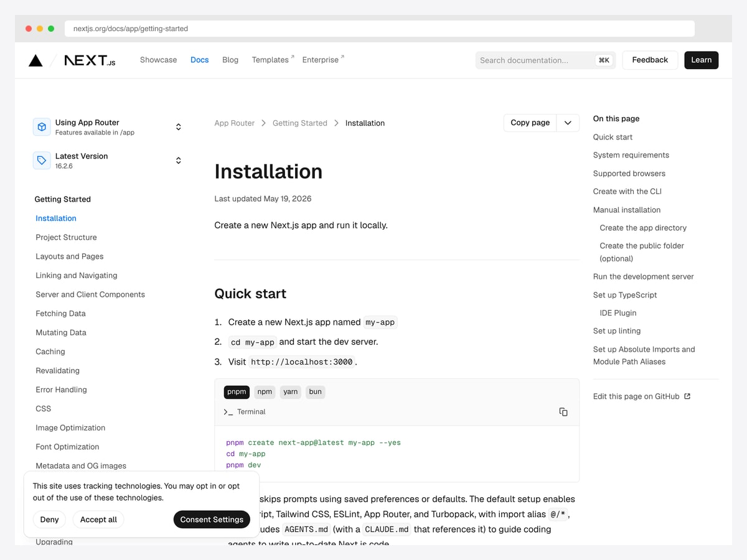Open Metadata and OG images page
The width and height of the screenshot is (747, 560).
[81, 466]
